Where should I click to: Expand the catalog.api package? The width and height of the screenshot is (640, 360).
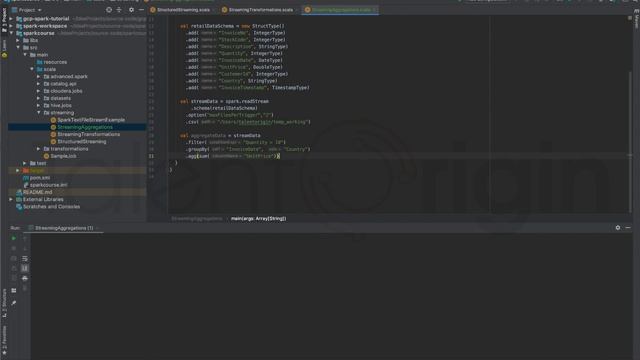pyautogui.click(x=39, y=84)
